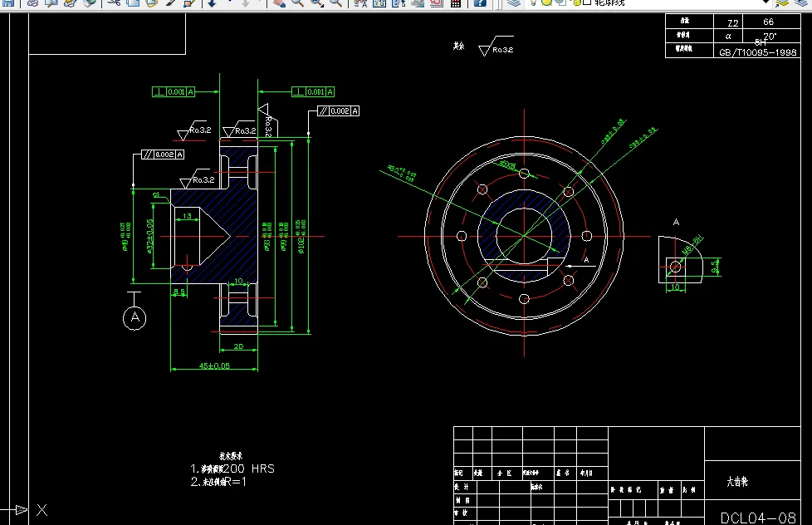Click the GB/T10095-1998 standard cell
Image resolution: width=812 pixels, height=525 pixels.
point(758,52)
